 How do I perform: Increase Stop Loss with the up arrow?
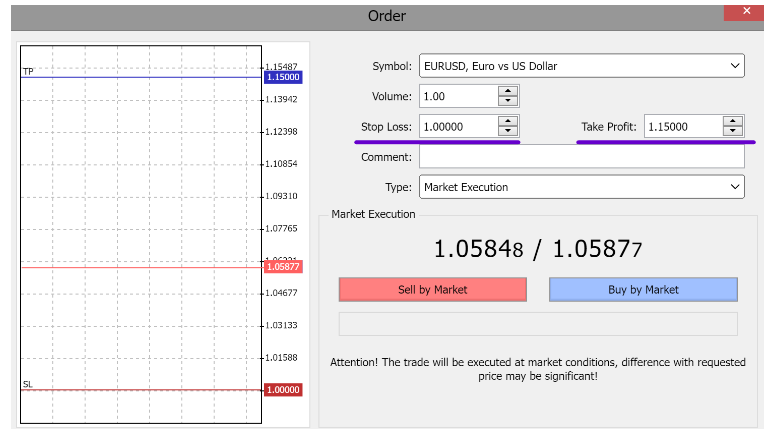[x=508, y=121]
